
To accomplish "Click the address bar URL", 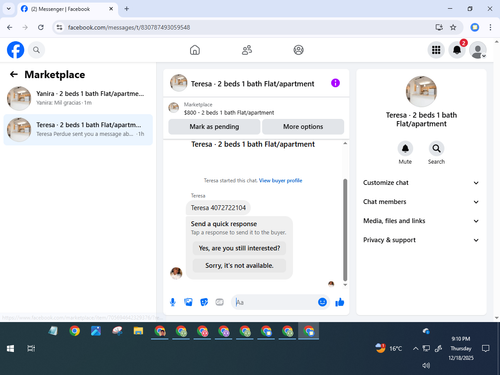I will (x=129, y=27).
